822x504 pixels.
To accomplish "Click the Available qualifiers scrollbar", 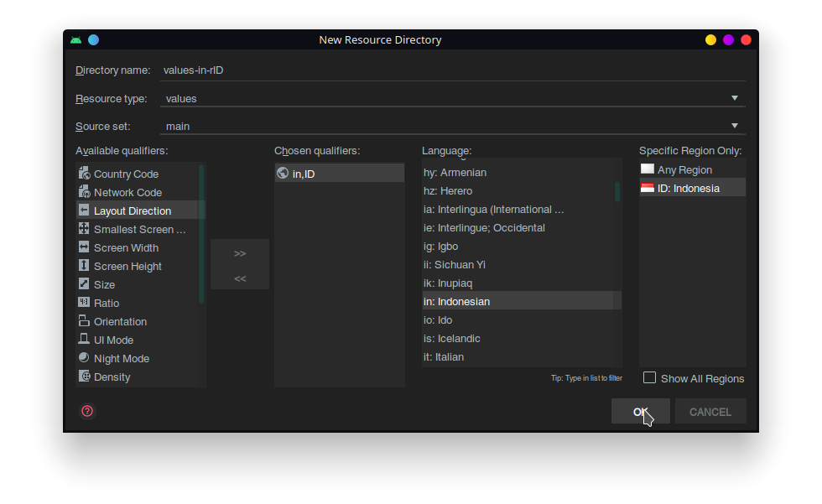I will coord(200,234).
